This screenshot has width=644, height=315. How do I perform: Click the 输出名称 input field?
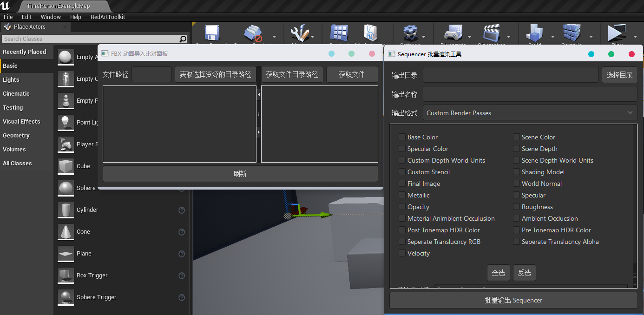pos(530,94)
